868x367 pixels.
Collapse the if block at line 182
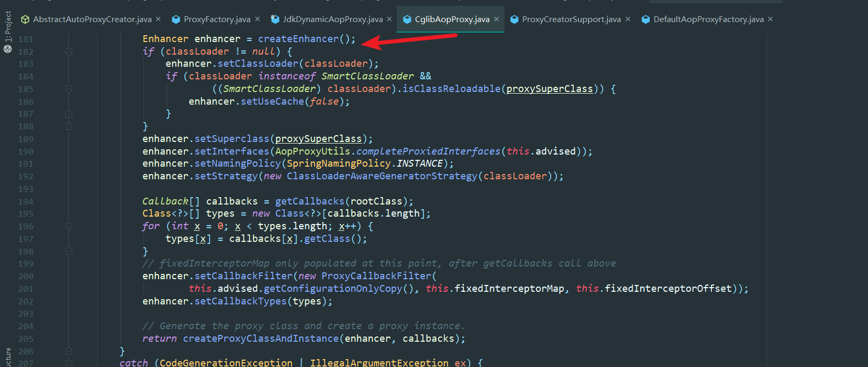point(69,52)
